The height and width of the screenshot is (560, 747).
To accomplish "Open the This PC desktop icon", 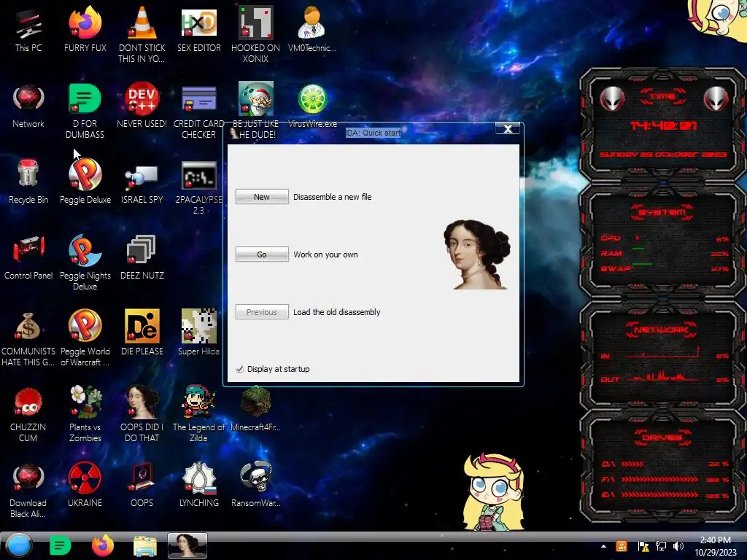I will 28,29.
